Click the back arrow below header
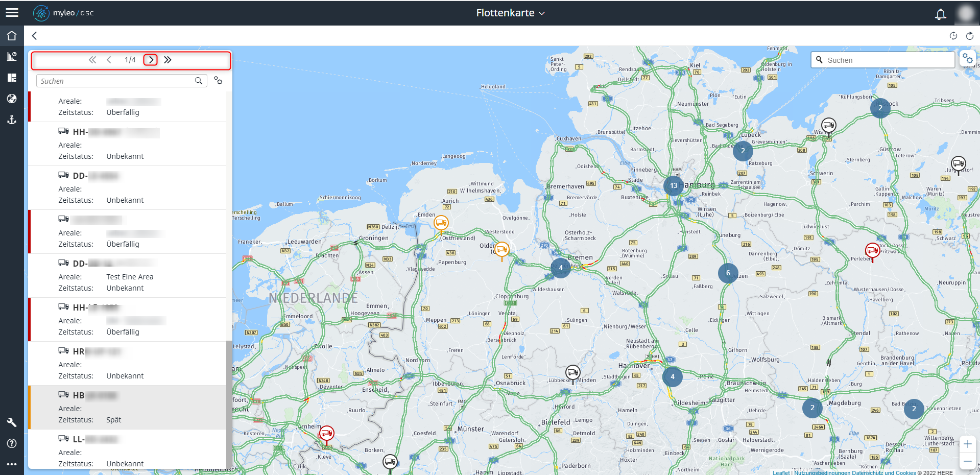Image resolution: width=980 pixels, height=475 pixels. coord(34,36)
